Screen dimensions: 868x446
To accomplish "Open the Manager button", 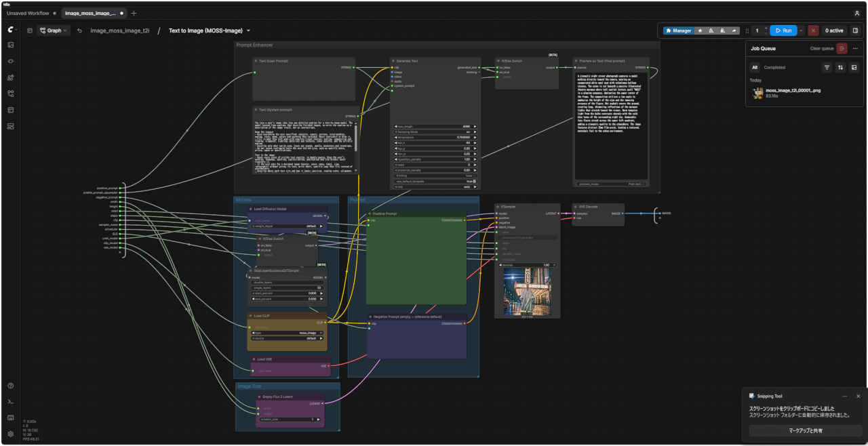I will coord(678,31).
